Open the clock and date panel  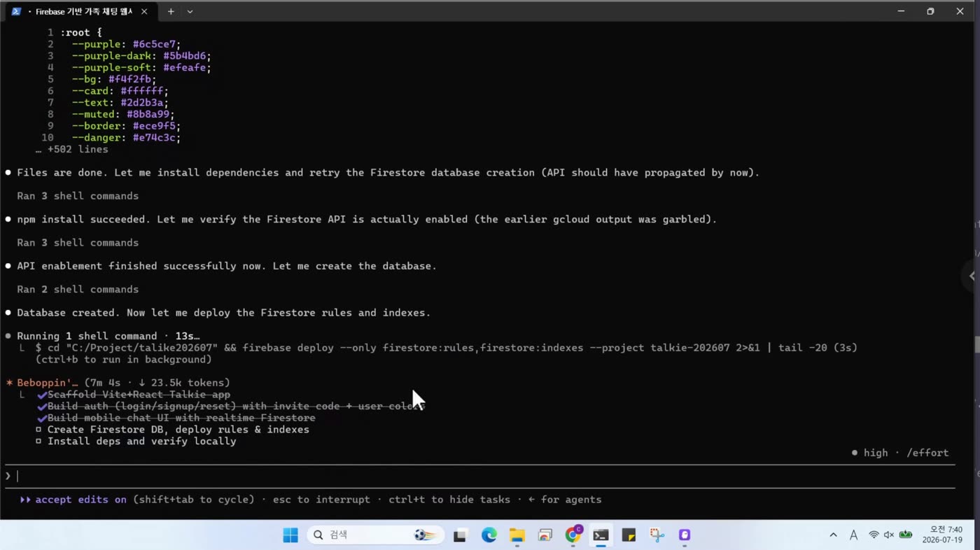[941, 535]
